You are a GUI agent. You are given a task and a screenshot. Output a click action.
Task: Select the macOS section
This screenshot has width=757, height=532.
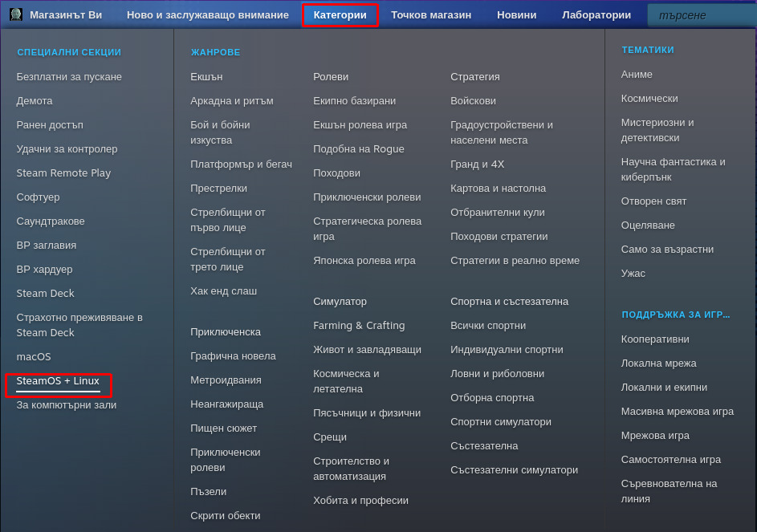[34, 357]
